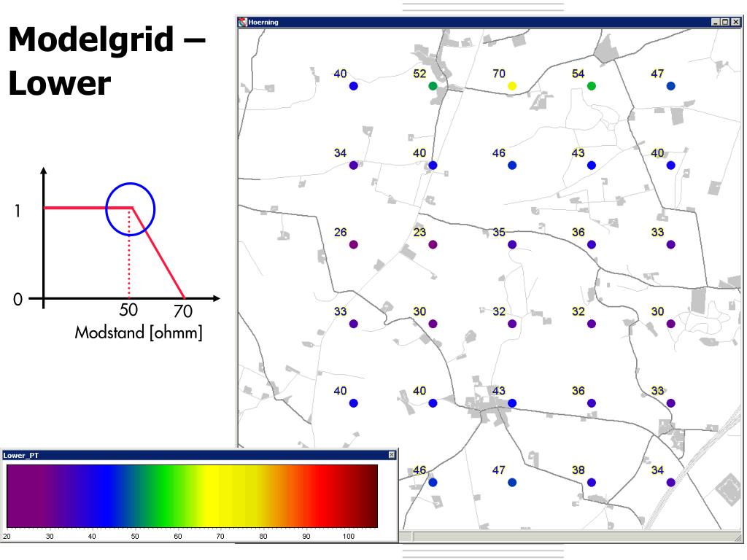The height and width of the screenshot is (560, 747).
Task: Select the green data point labeled 54
Action: pyautogui.click(x=591, y=86)
